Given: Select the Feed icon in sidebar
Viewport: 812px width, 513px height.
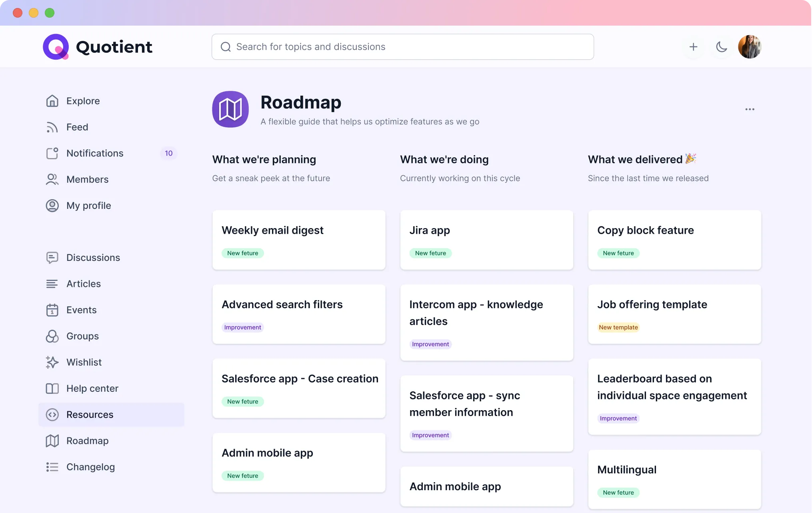Looking at the screenshot, I should pyautogui.click(x=52, y=127).
